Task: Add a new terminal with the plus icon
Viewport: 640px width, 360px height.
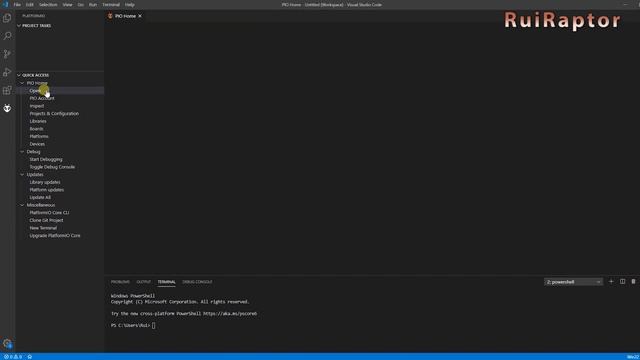Action: (x=611, y=282)
